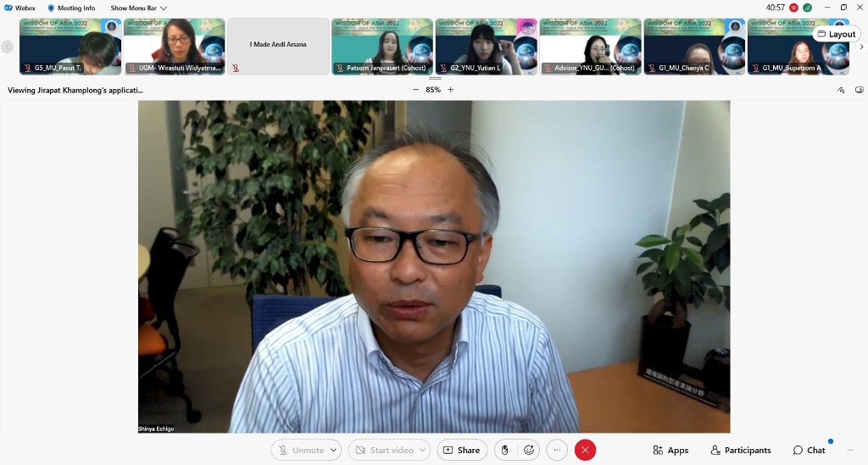868x465 pixels.
Task: Open the Apps panel
Action: point(670,450)
